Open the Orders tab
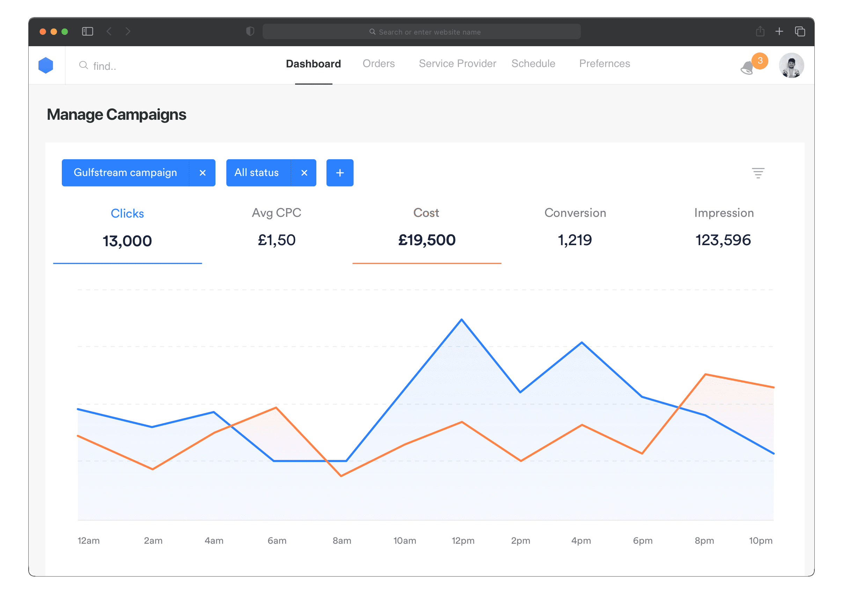This screenshot has height=616, width=843. pyautogui.click(x=379, y=64)
